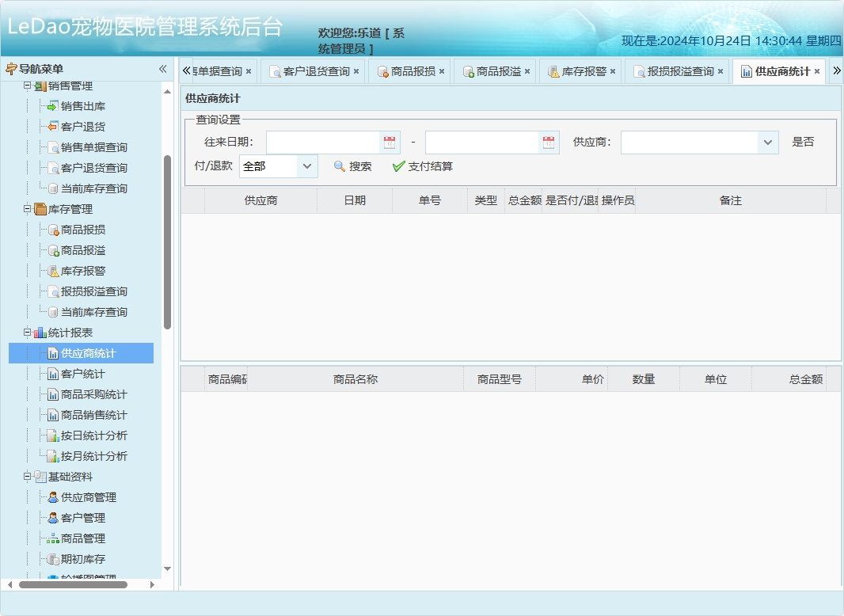Select 商品管理 from the sidebar

tap(84, 538)
